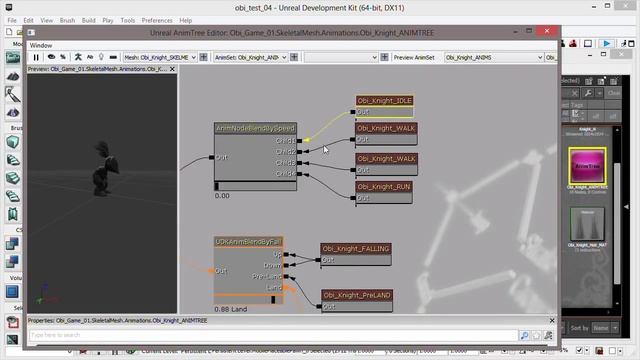Select the first Obi_Knight_WALK node

386,128
